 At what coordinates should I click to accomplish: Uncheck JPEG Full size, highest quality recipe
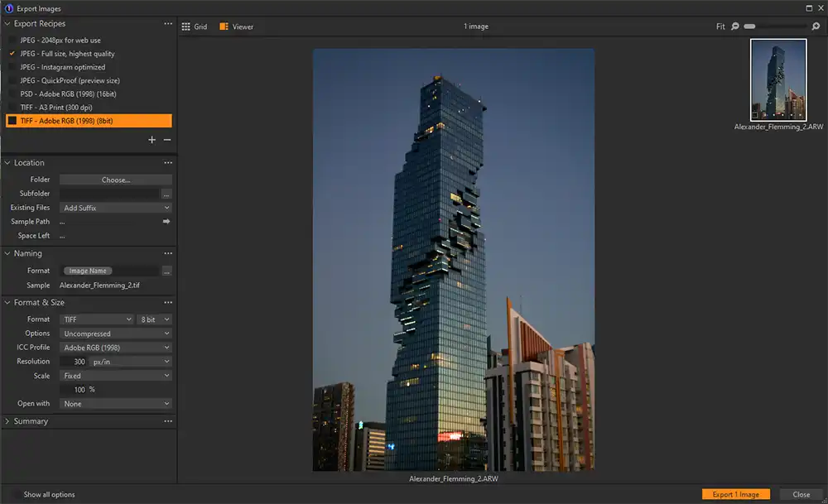pos(11,54)
